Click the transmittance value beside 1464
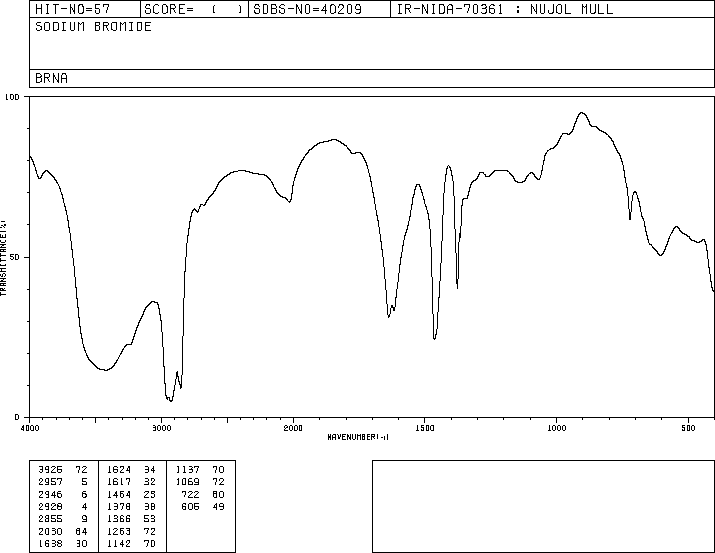Image resolution: width=715 pixels, height=553 pixels. click(150, 495)
